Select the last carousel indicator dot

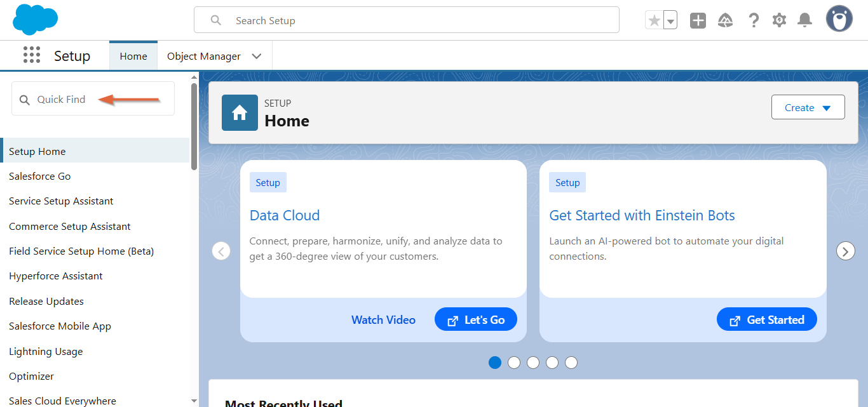click(571, 363)
